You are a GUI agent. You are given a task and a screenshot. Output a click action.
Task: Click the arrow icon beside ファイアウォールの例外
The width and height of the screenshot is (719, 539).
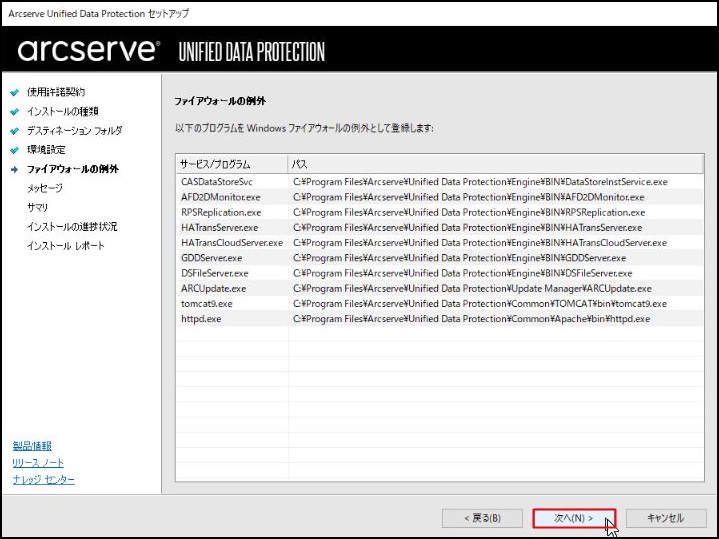pos(15,169)
